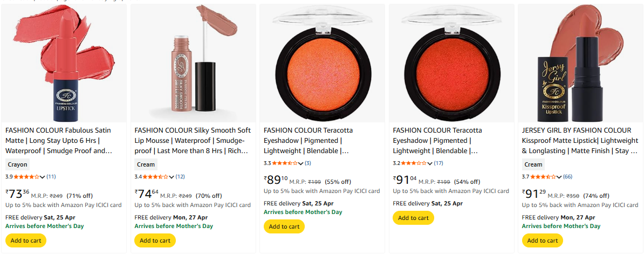Click the ₹73.36 price of satin lipstick
Image resolution: width=644 pixels, height=255 pixels.
point(18,194)
